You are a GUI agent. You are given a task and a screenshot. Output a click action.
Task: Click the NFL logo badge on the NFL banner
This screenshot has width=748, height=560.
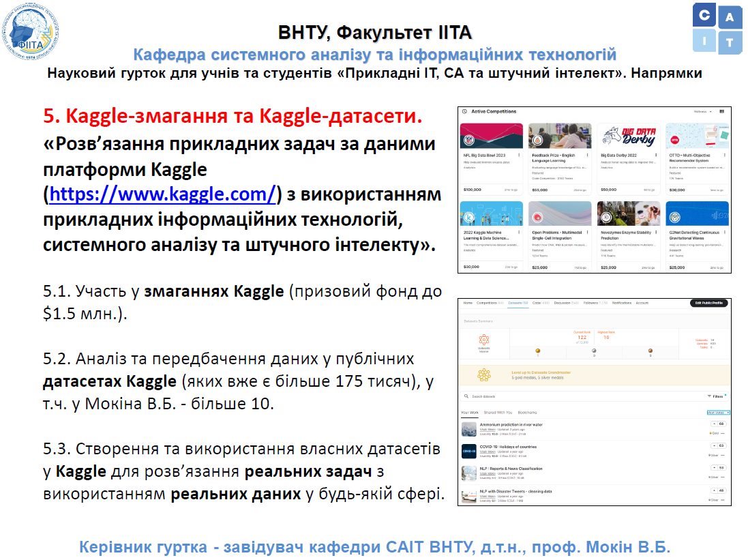click(x=469, y=140)
